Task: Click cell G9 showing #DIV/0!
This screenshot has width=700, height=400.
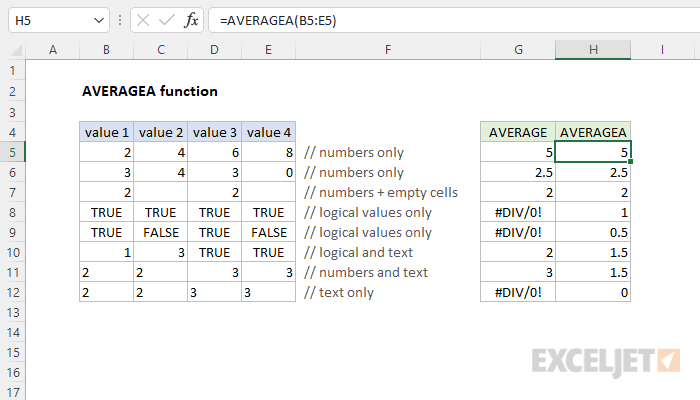Action: click(518, 232)
